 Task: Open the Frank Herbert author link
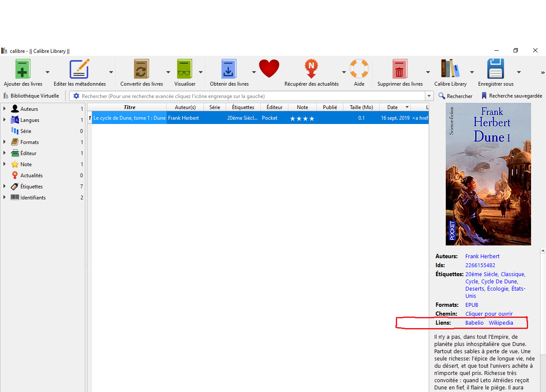[x=482, y=257]
